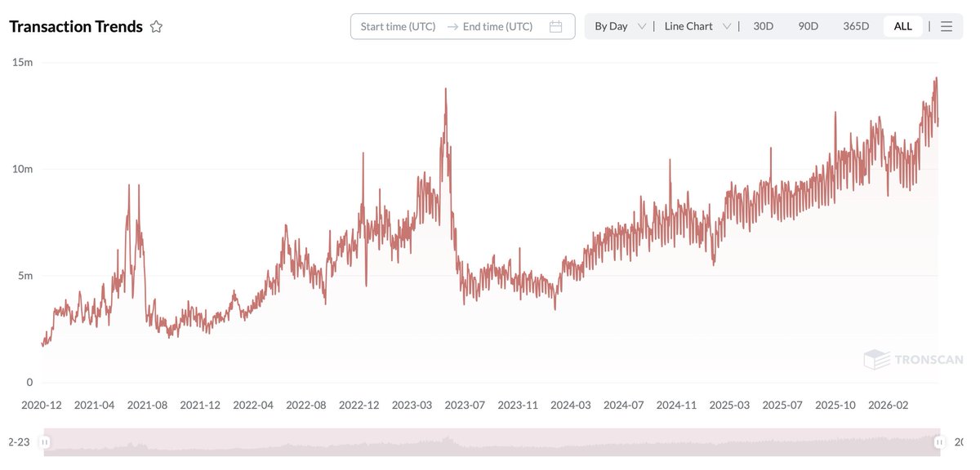Image resolution: width=980 pixels, height=470 pixels.
Task: Click the Transaction Trends title
Action: pos(76,26)
